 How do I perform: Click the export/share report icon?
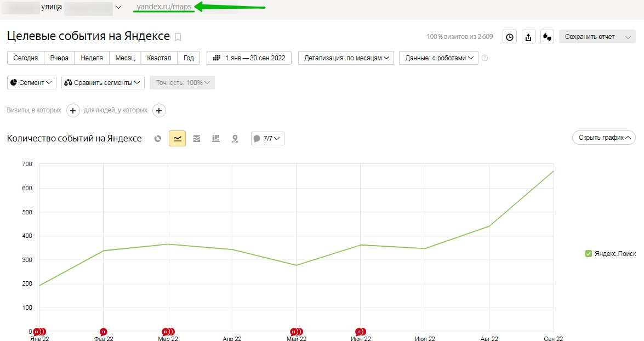[x=528, y=37]
